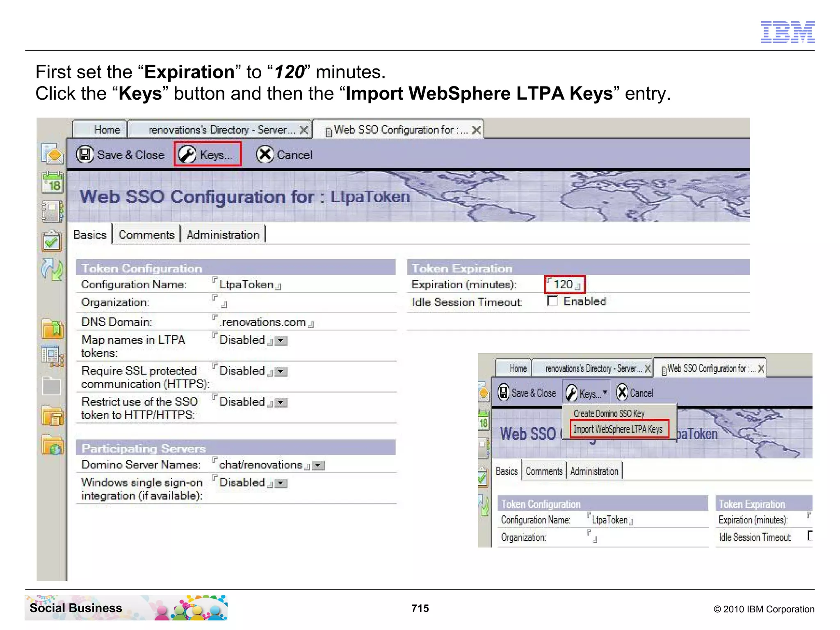This screenshot has height=630, width=840.
Task: Click the Cancel button label
Action: (294, 155)
